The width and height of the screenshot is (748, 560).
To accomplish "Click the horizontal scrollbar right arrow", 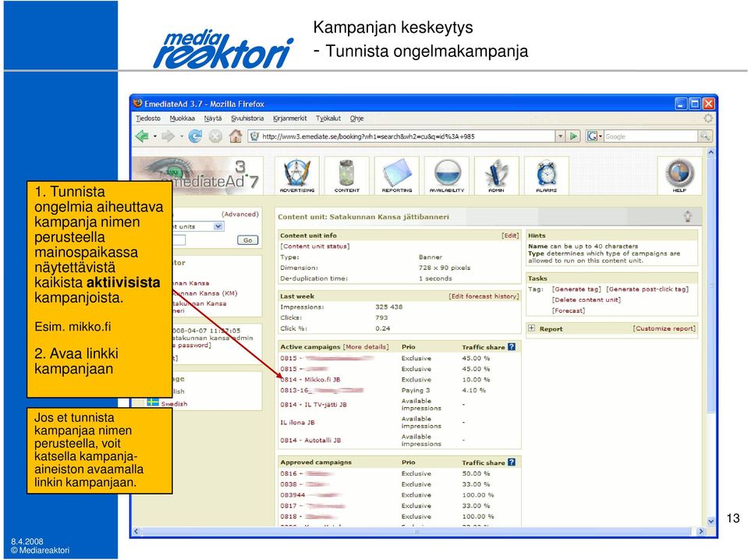I will pyautogui.click(x=700, y=531).
